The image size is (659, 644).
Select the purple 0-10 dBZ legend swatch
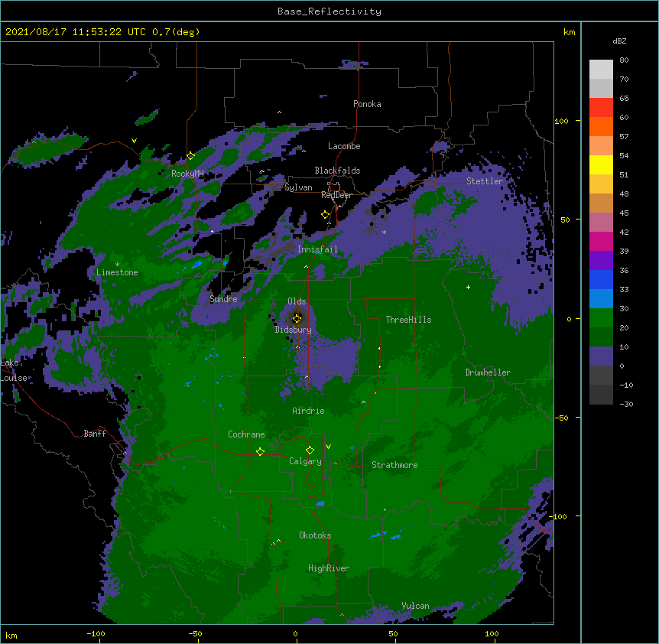point(601,356)
